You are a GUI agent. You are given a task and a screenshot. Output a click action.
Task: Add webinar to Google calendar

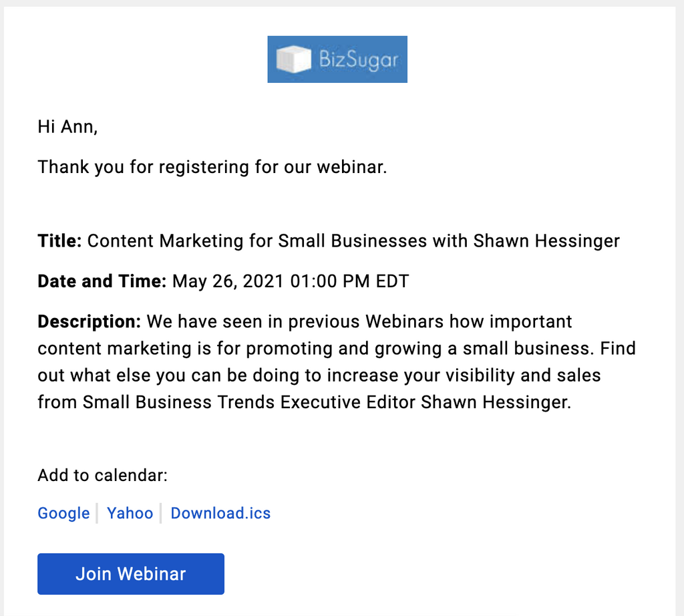pos(63,513)
